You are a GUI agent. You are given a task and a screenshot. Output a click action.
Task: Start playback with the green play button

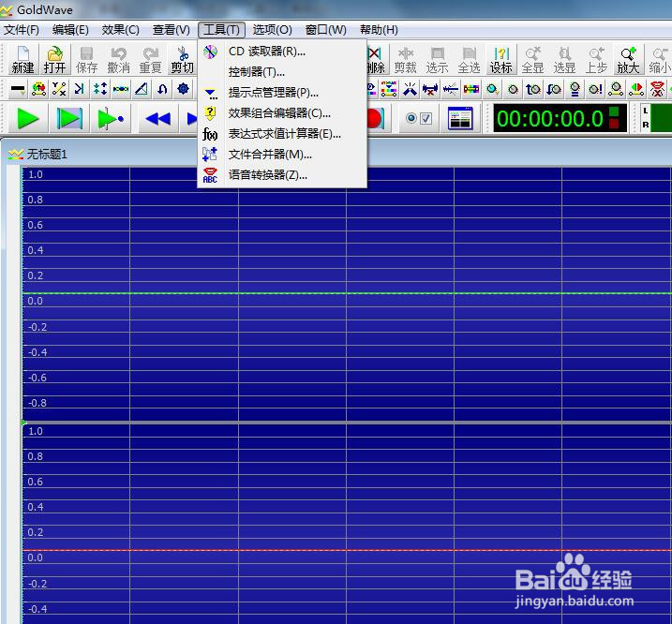tap(27, 118)
